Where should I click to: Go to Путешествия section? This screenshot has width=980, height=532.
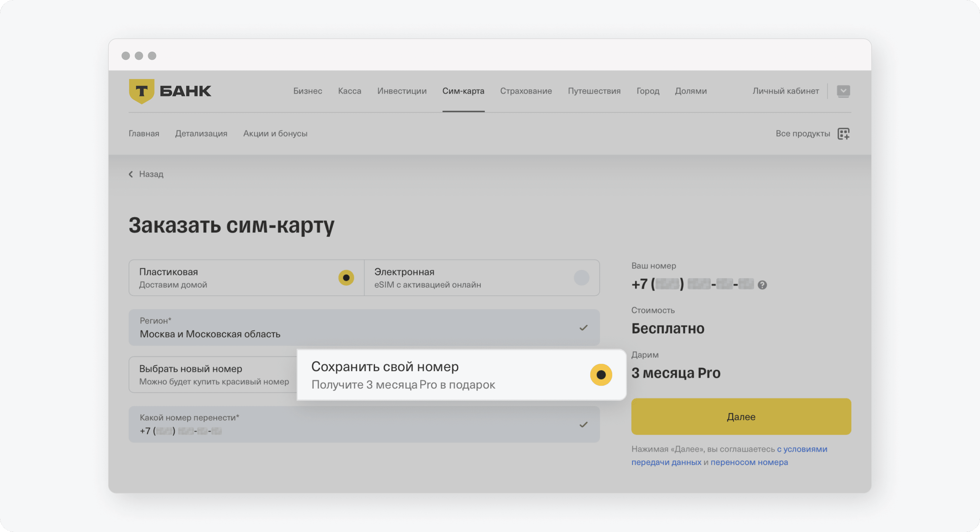pos(594,91)
